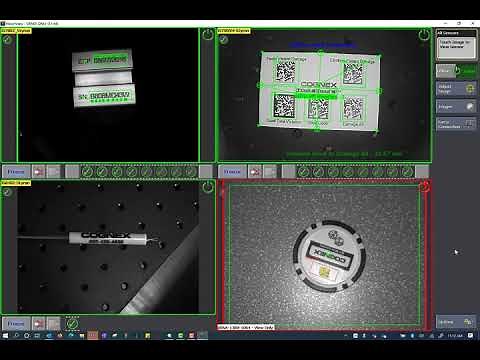Click red record icon beside 2D codes panel Freeze
The width and height of the screenshot is (480, 360).
(255, 172)
